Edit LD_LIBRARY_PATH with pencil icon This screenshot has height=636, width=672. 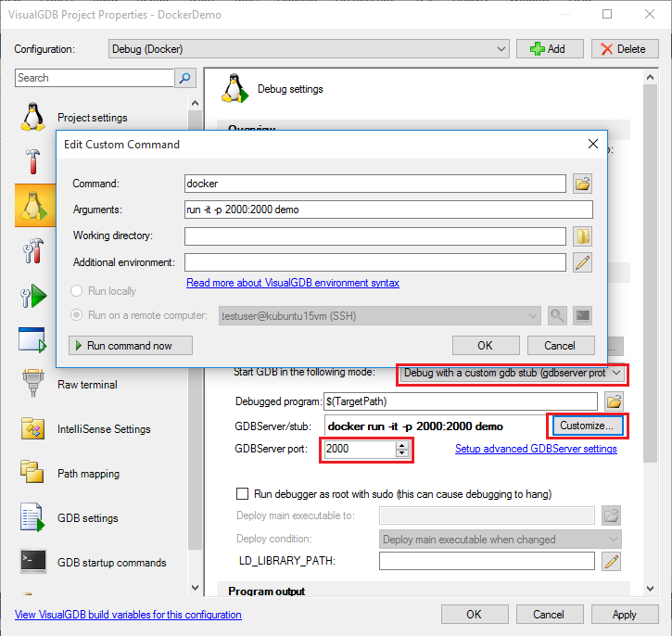(611, 561)
